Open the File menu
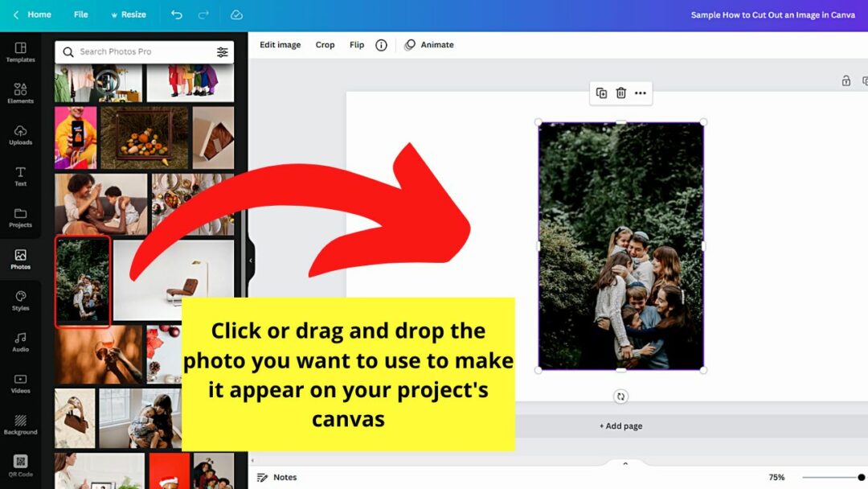 [x=80, y=14]
